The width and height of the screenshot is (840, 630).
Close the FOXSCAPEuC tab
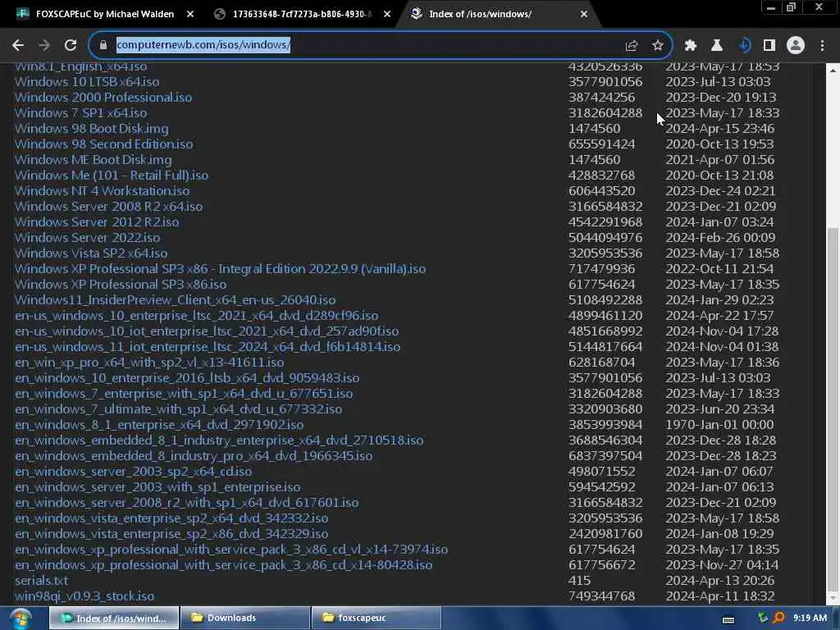click(x=190, y=15)
